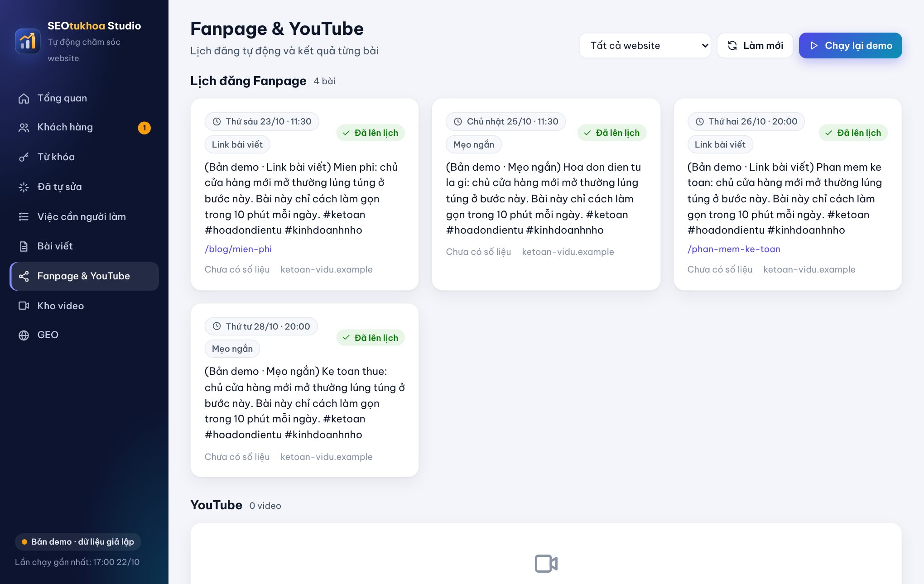The width and height of the screenshot is (924, 584).
Task: Click the Làm mới refresh button
Action: pyautogui.click(x=755, y=45)
